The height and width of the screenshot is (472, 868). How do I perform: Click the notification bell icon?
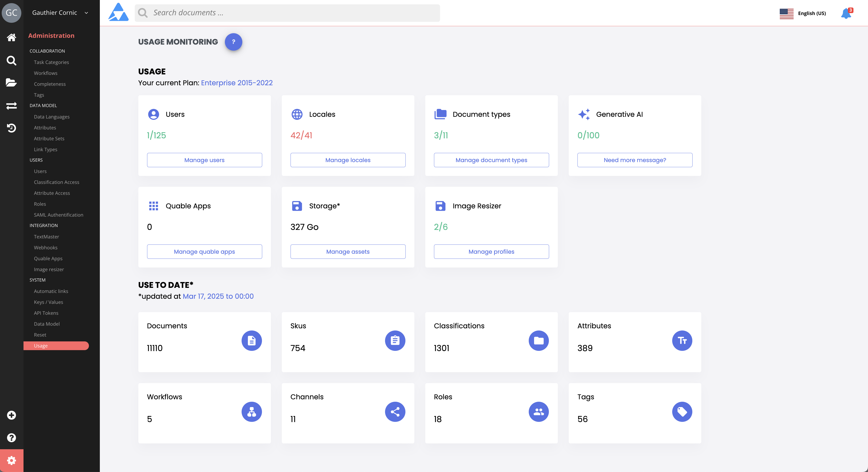click(x=846, y=14)
